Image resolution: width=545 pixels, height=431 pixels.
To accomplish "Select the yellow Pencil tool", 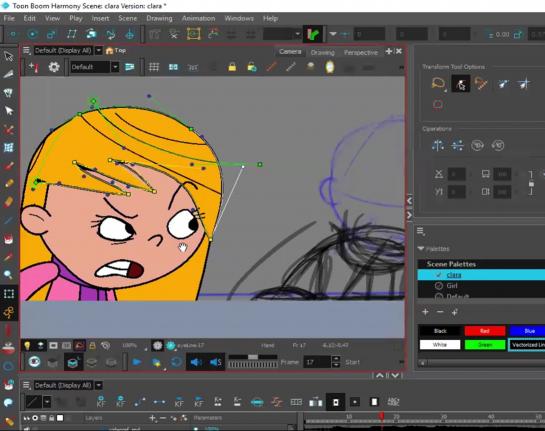I will 9,183.
